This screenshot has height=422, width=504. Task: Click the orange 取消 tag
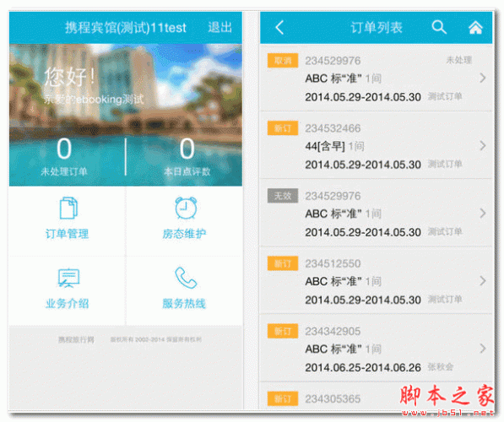point(283,61)
